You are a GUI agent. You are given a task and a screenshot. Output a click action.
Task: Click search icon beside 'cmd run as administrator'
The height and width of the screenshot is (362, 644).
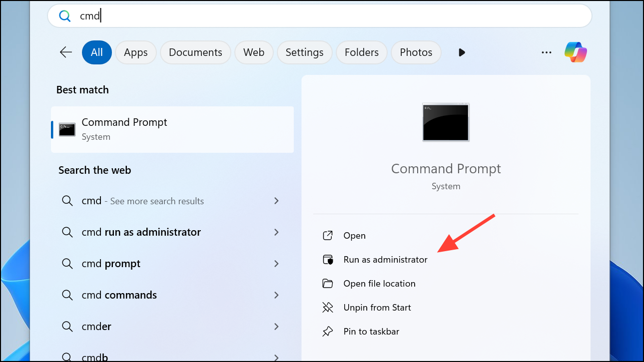tap(67, 232)
